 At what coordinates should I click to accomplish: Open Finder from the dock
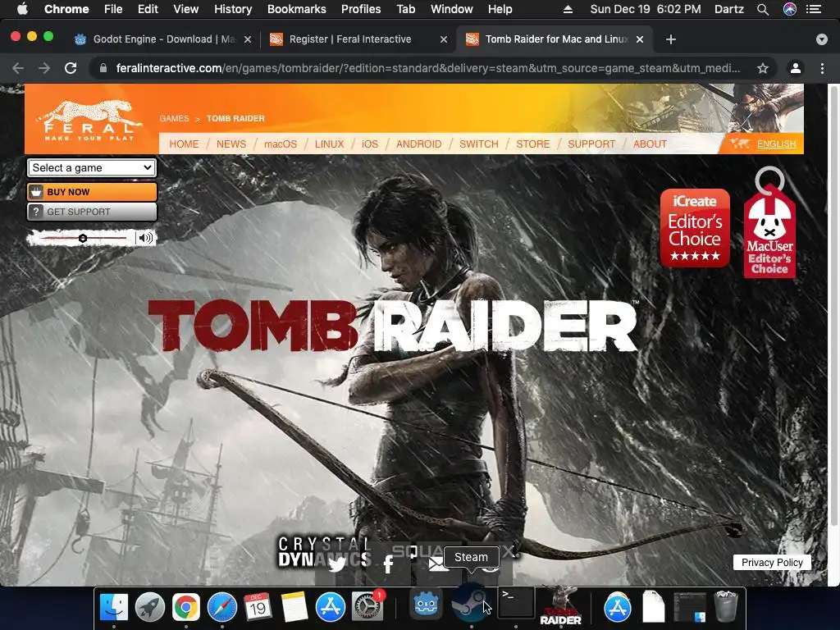(x=114, y=607)
